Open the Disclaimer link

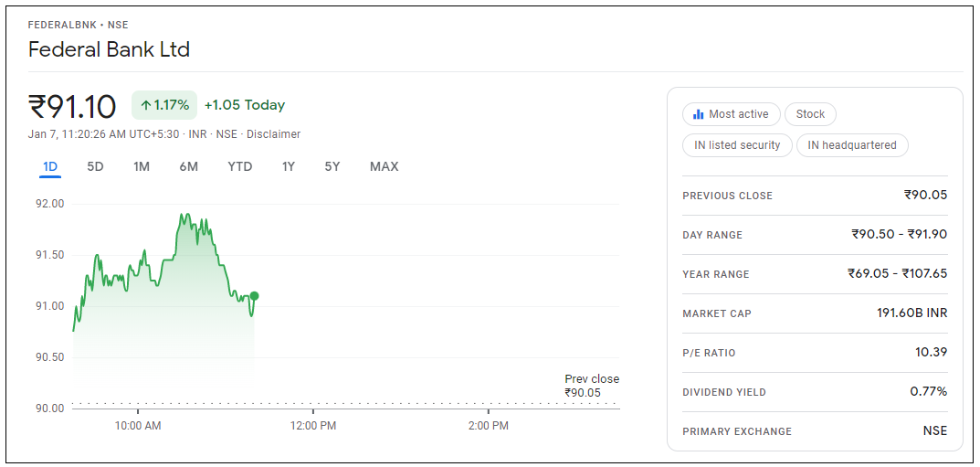click(274, 134)
